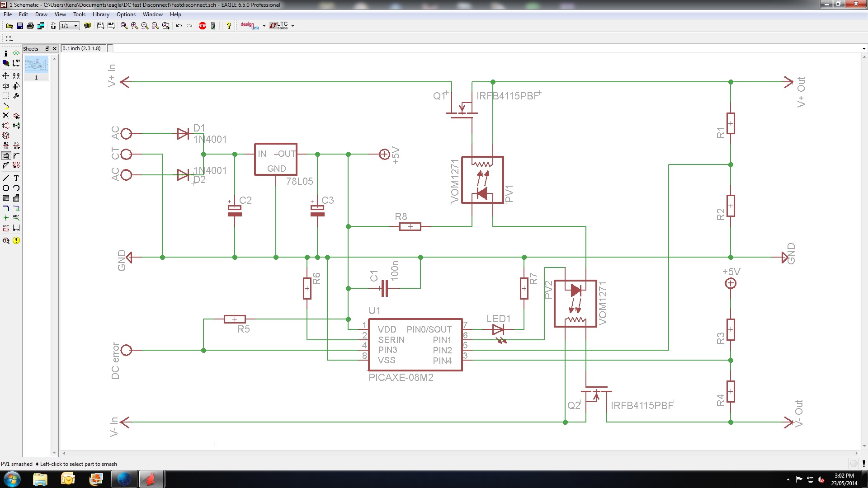Print the schematic using the printer icon
The height and width of the screenshot is (488, 868).
coord(30,26)
